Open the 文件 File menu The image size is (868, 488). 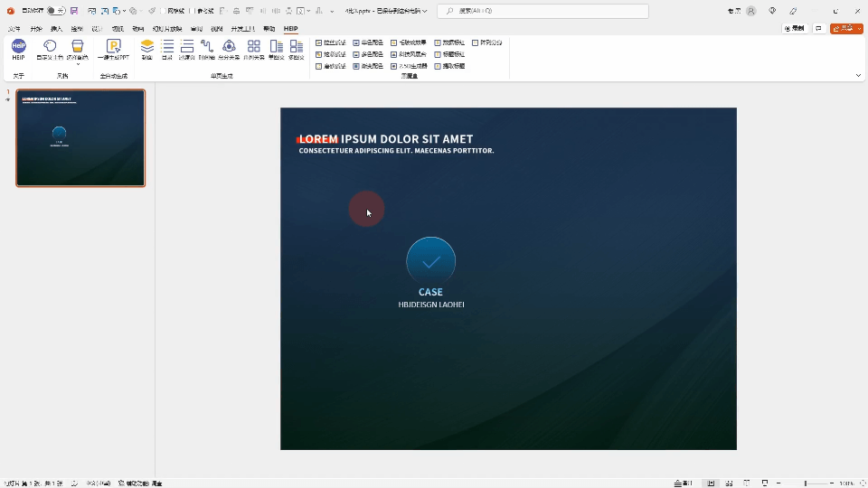tap(14, 28)
